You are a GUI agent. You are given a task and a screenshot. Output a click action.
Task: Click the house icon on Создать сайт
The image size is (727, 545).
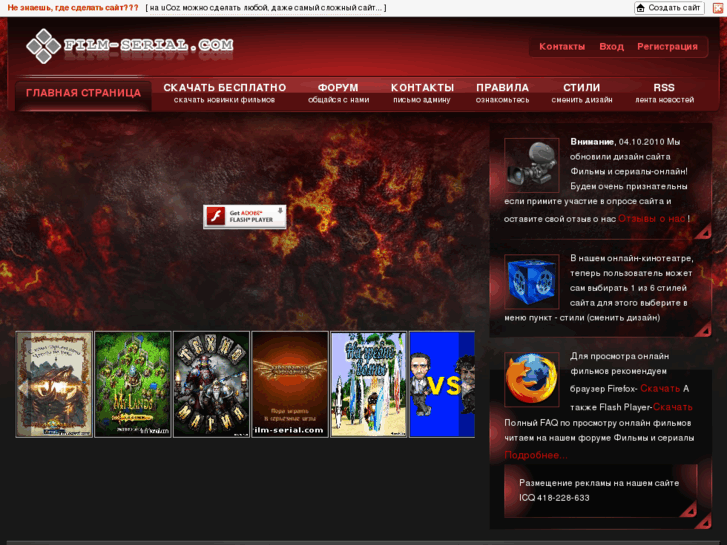(x=641, y=8)
